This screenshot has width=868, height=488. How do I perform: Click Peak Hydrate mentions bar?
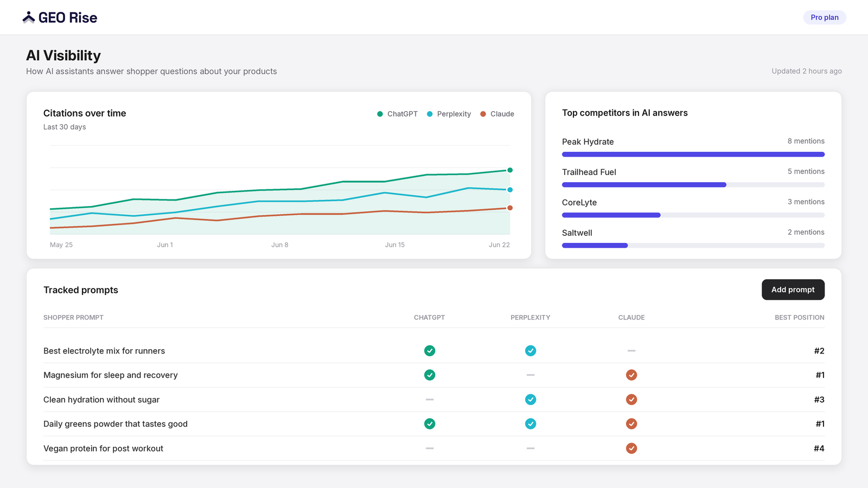coord(693,155)
